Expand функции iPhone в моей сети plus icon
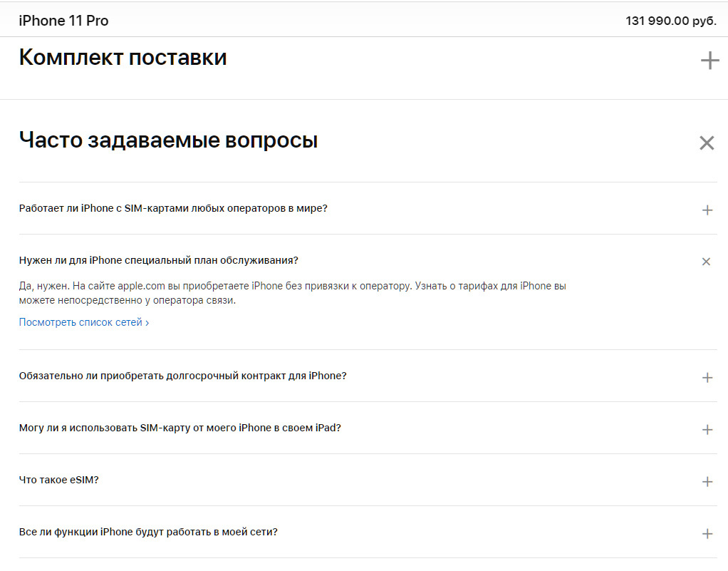Image resolution: width=728 pixels, height=571 pixels. (x=707, y=533)
